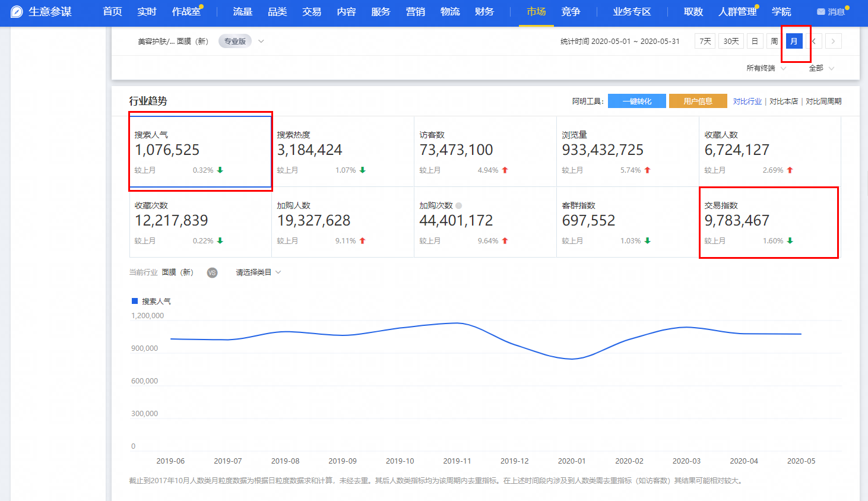This screenshot has width=868, height=501.
Task: Click the 生意参谋 logo icon
Action: (17, 11)
